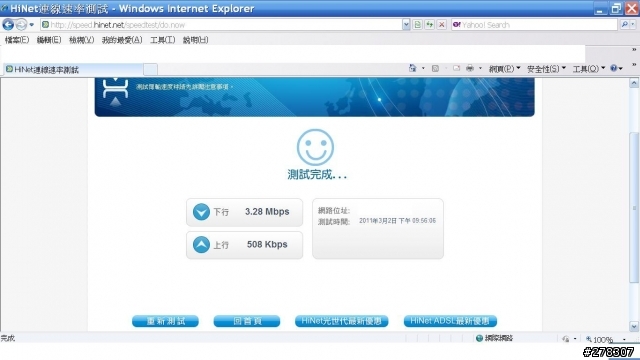Click the scrollbar down arrow
The image size is (640, 360).
tap(634, 326)
